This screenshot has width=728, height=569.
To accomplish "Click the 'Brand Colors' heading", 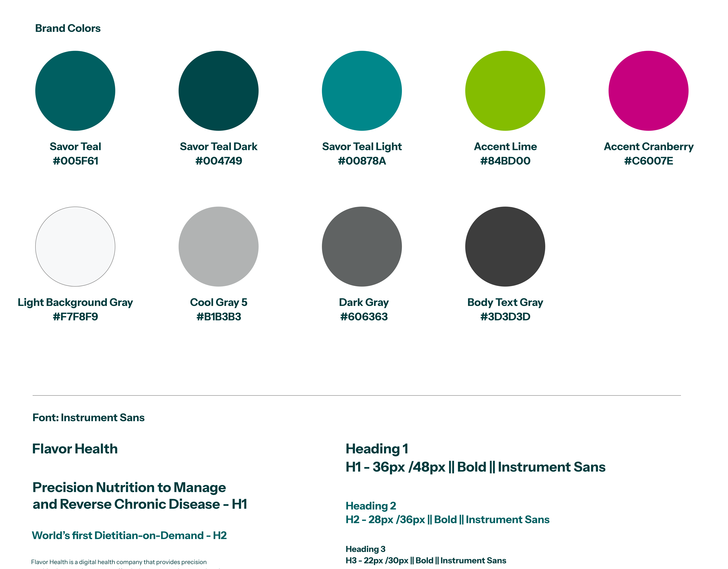I will 68,28.
